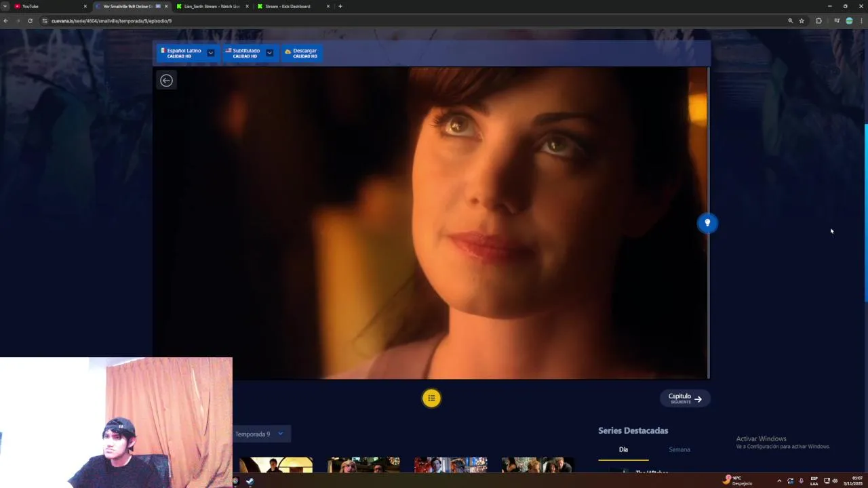Click the browser forward arrow
The image size is (868, 488).
18,20
